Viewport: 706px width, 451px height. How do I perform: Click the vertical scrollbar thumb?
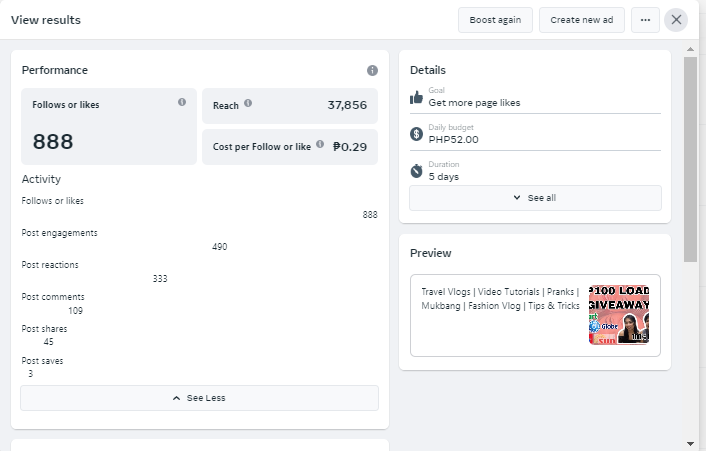pos(690,160)
